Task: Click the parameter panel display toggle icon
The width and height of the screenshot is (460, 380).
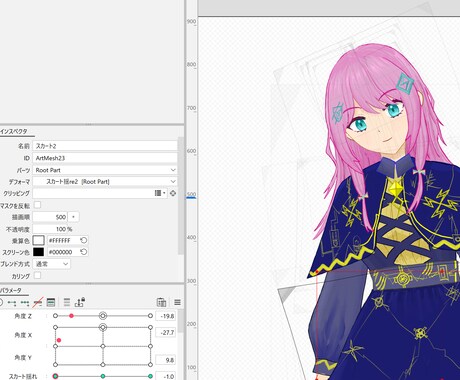Action: pyautogui.click(x=51, y=302)
